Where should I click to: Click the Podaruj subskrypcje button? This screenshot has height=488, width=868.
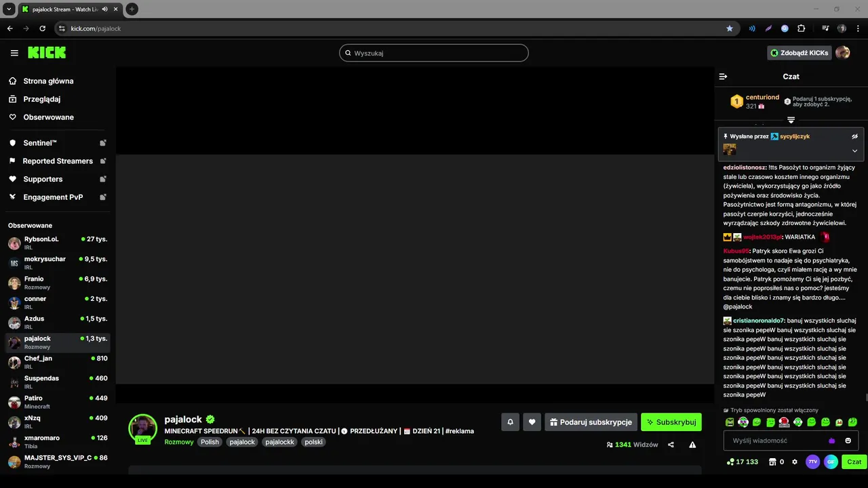click(x=591, y=422)
